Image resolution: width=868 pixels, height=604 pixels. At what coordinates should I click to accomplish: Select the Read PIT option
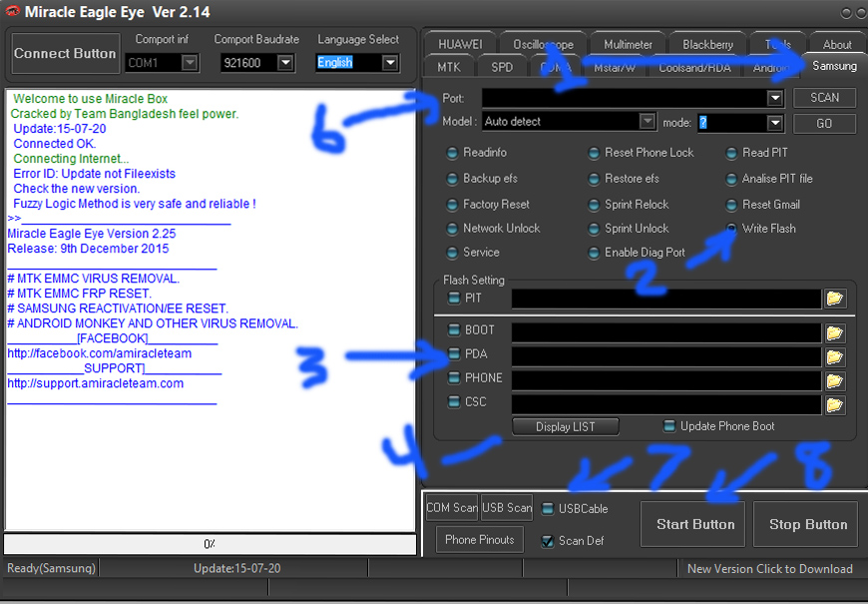(731, 153)
